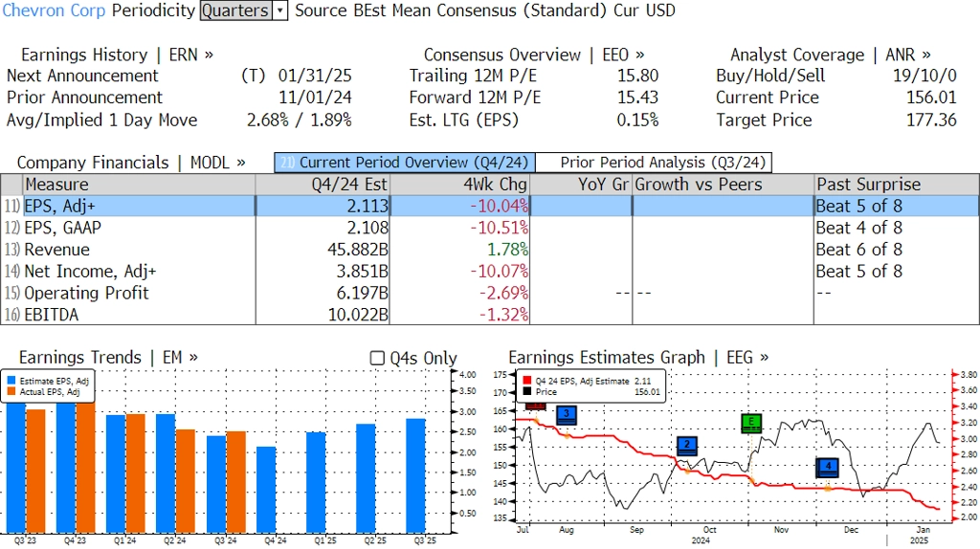This screenshot has width=980, height=549.
Task: Click the Operating Profit estimate 6.197B
Action: [x=363, y=294]
